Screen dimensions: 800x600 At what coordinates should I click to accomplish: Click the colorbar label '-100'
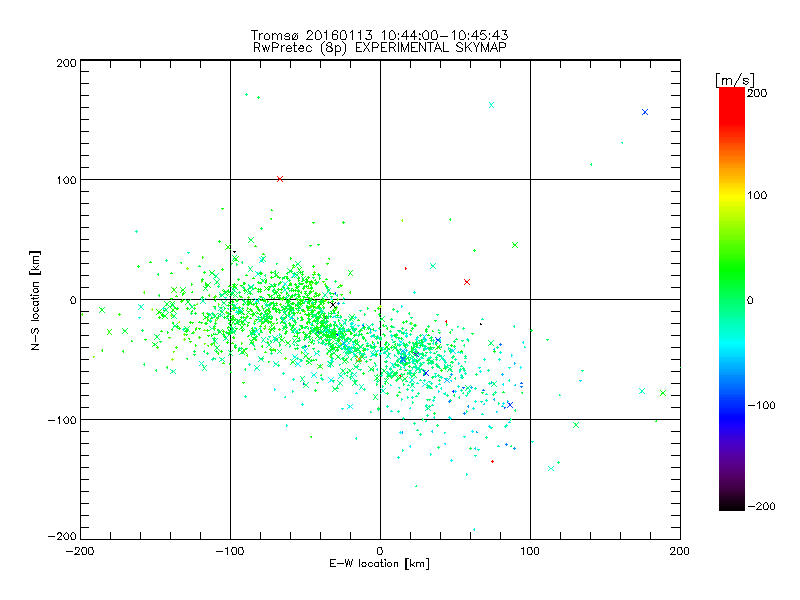pos(761,405)
